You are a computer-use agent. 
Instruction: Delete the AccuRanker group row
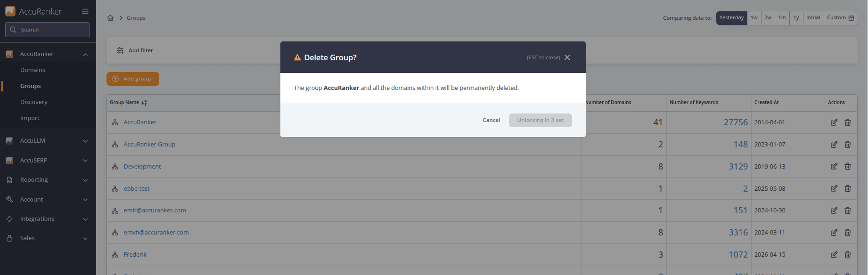[848, 122]
